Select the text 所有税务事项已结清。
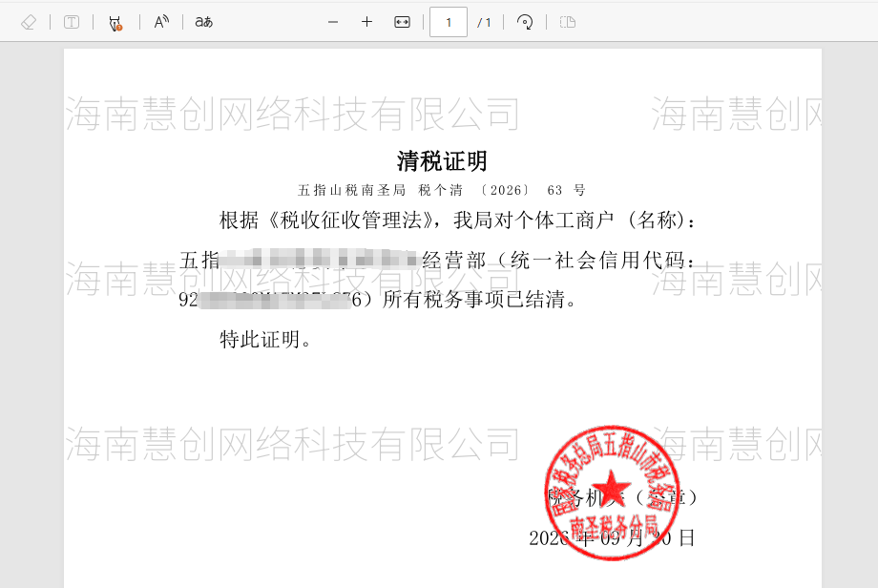Image resolution: width=878 pixels, height=588 pixels. click(479, 300)
